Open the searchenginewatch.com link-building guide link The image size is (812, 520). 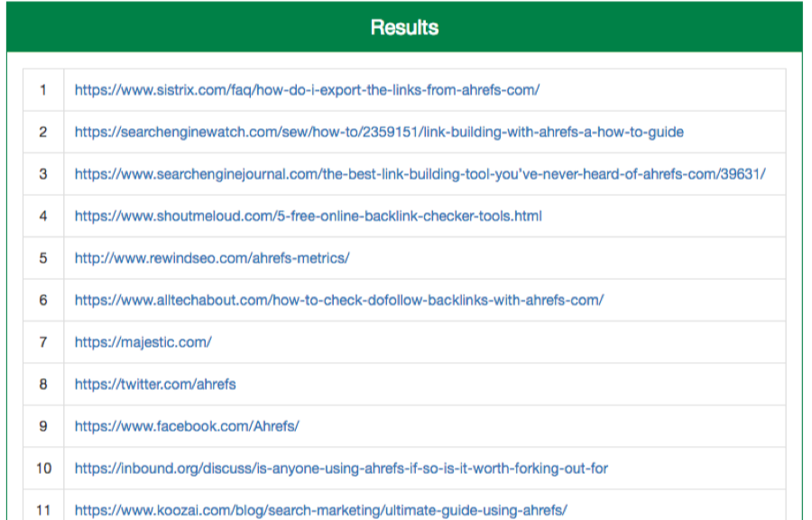[x=379, y=132]
